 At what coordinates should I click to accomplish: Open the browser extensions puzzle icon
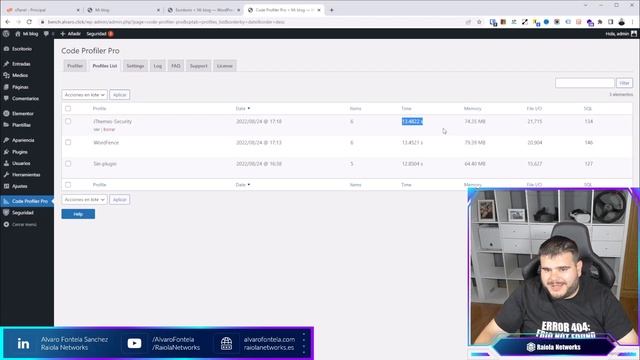tap(600, 22)
